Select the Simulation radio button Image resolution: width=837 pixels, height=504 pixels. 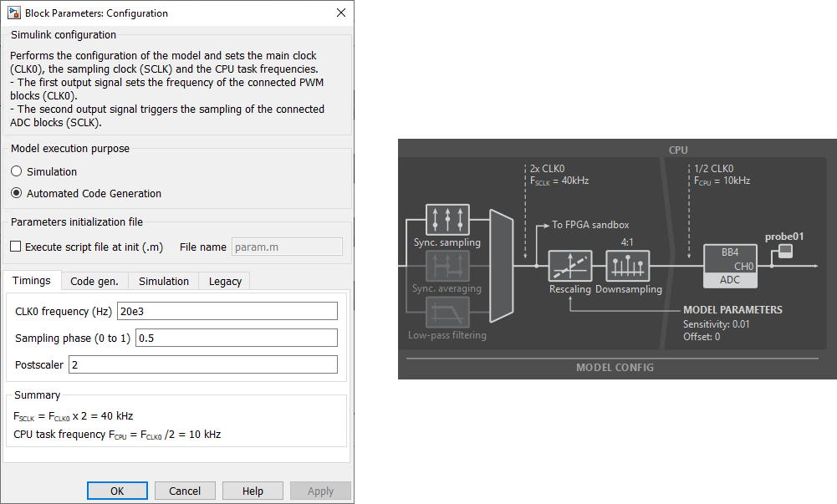pos(17,171)
